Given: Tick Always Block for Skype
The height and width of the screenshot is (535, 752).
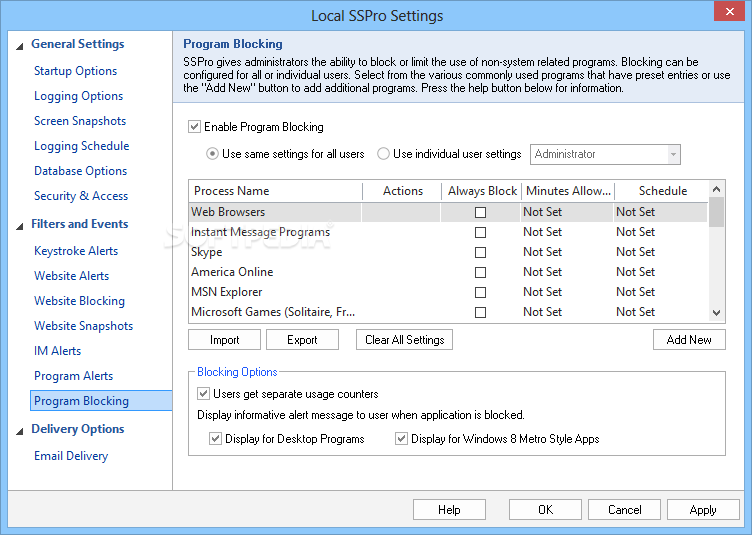Looking at the screenshot, I should click(480, 252).
